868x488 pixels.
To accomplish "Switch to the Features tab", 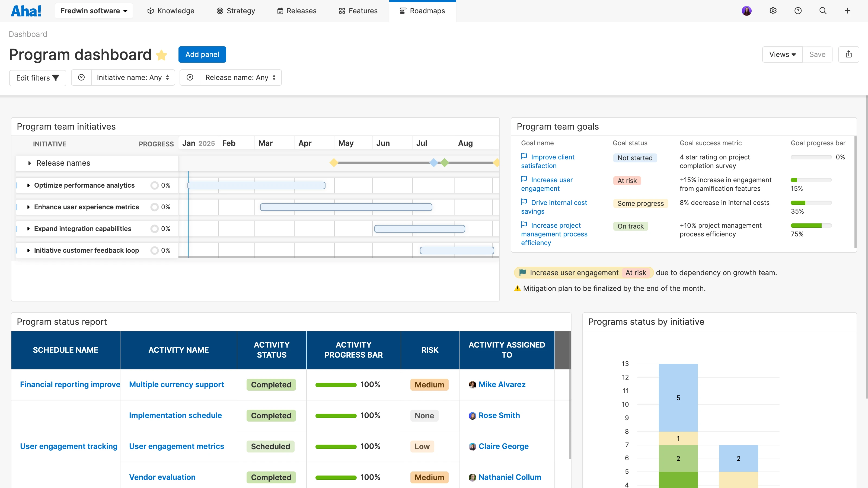I will [x=358, y=11].
